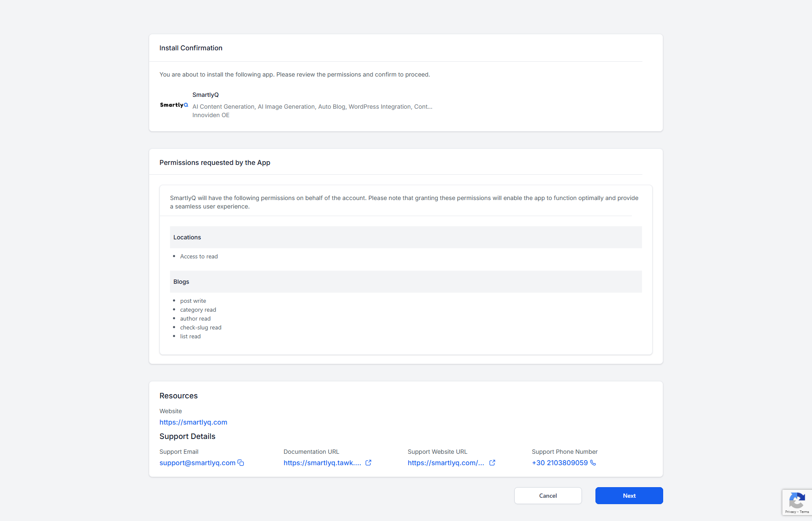The image size is (812, 521).
Task: Click the Next button
Action: coord(629,496)
